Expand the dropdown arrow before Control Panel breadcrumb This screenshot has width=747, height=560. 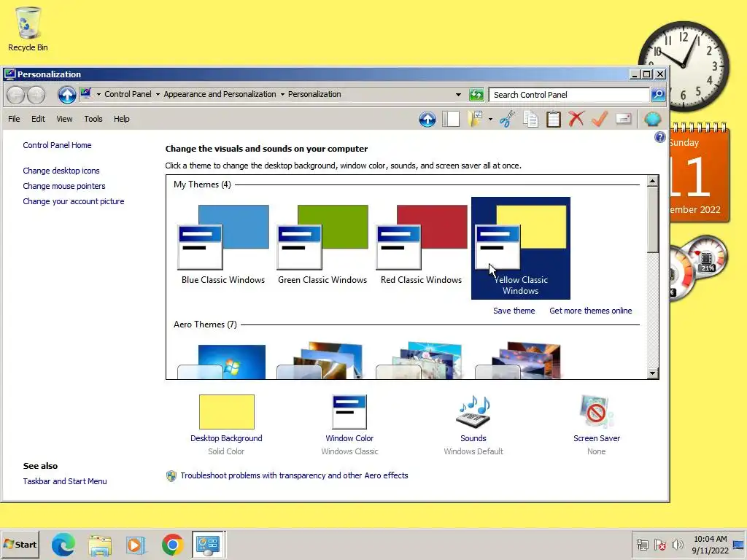click(x=98, y=94)
